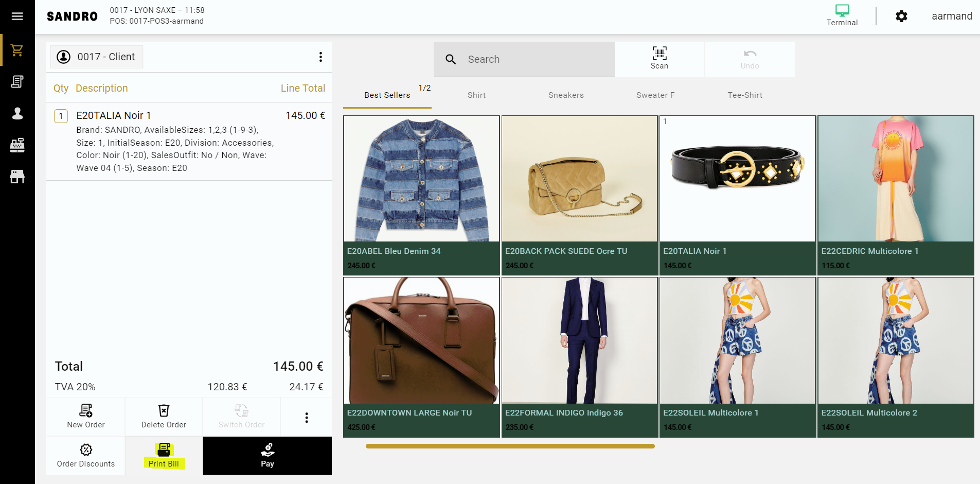
Task: Click the Pay button
Action: click(268, 456)
